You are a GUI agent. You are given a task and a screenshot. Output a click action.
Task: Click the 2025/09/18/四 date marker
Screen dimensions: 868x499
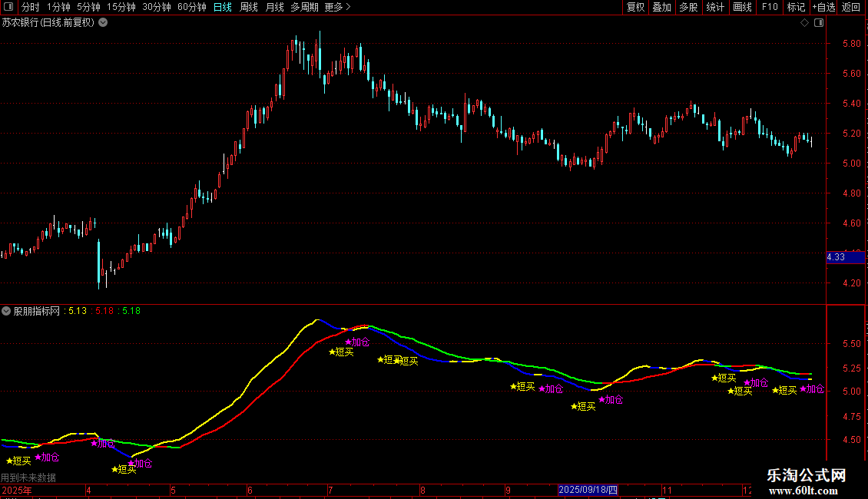(x=588, y=490)
